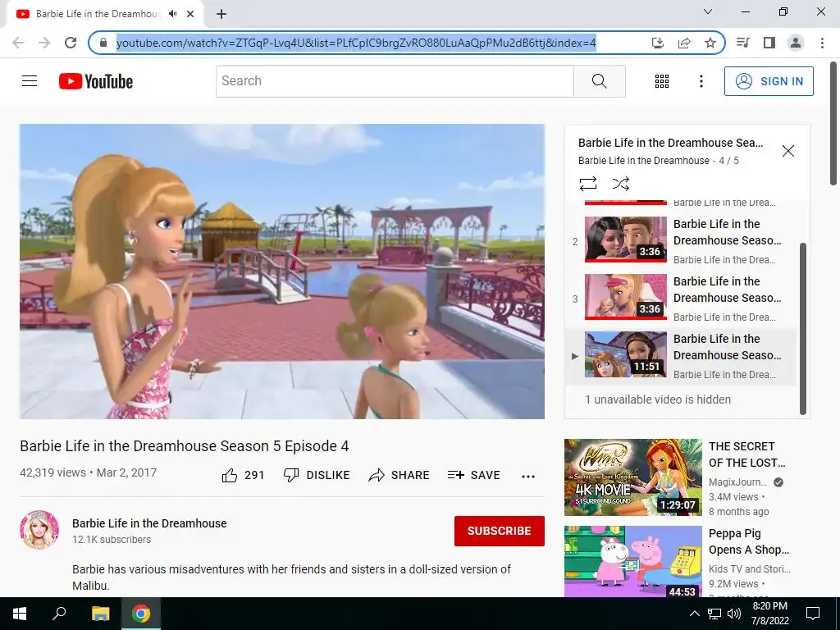Click the MagixJourn... channel name
The width and height of the screenshot is (840, 630).
tap(737, 482)
